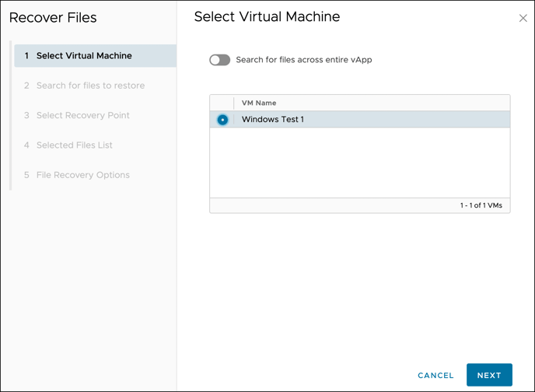
Task: Click the Recover Files wizard title
Action: coord(53,18)
